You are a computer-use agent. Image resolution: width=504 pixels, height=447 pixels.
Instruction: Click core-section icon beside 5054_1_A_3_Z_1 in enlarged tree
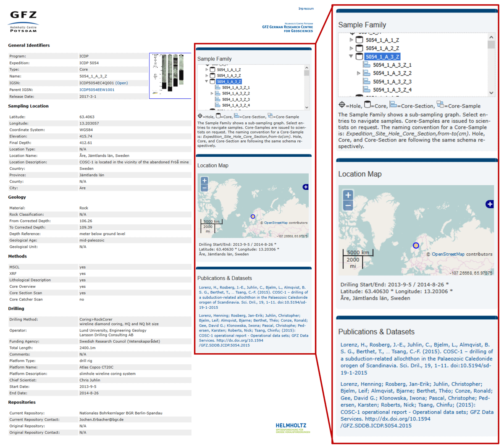coord(367,65)
